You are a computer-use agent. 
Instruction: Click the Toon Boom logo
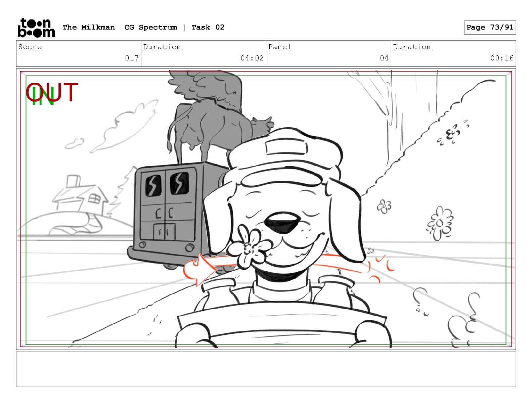(x=36, y=27)
